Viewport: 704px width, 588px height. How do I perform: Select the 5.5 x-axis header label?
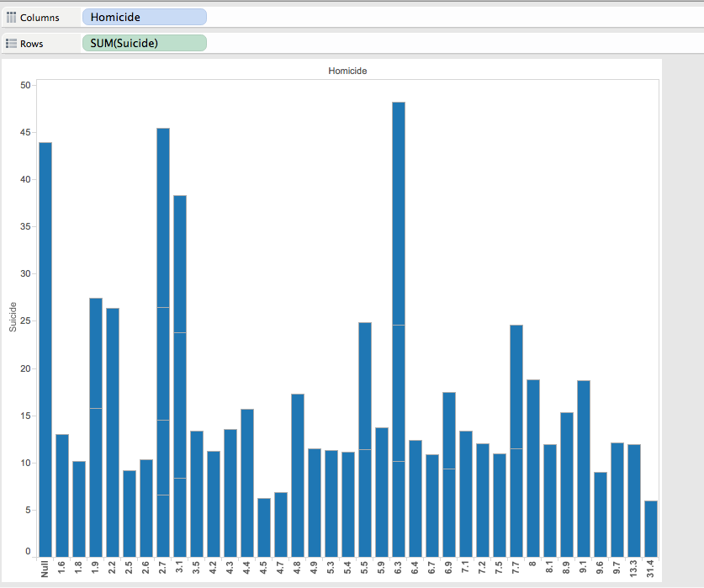click(365, 569)
